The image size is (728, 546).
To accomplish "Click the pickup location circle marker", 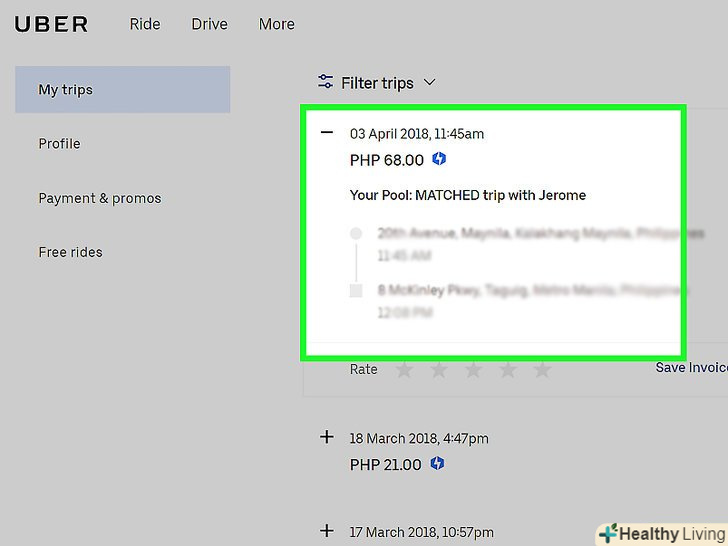I will pos(356,233).
